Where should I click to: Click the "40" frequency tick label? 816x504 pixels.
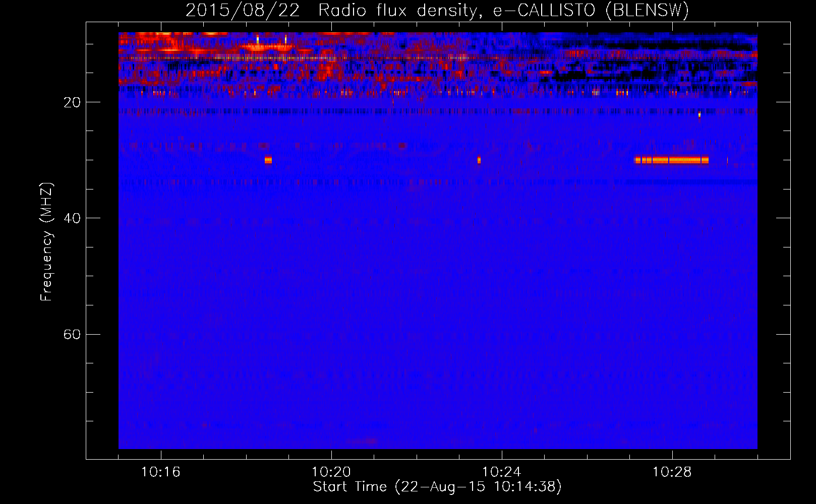point(72,218)
